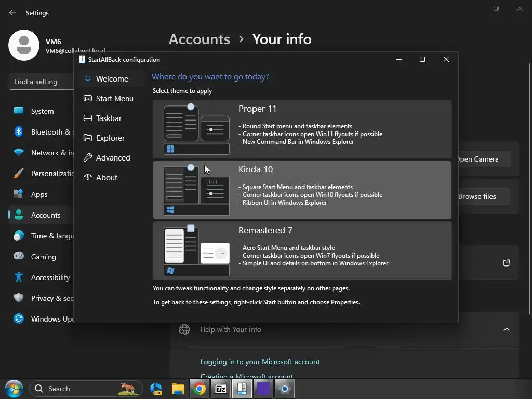Open Accessibility in the Settings sidebar

click(42, 277)
